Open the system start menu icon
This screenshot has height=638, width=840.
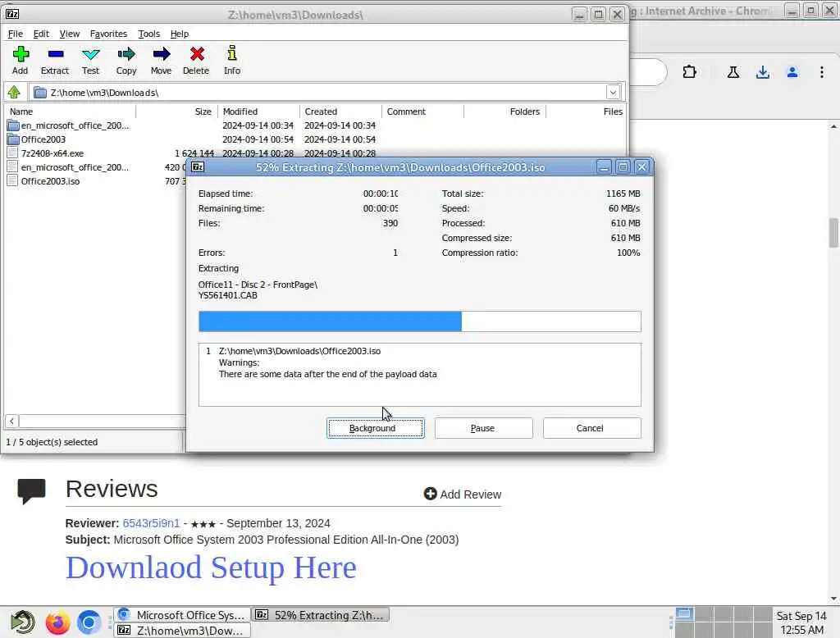[x=23, y=622]
